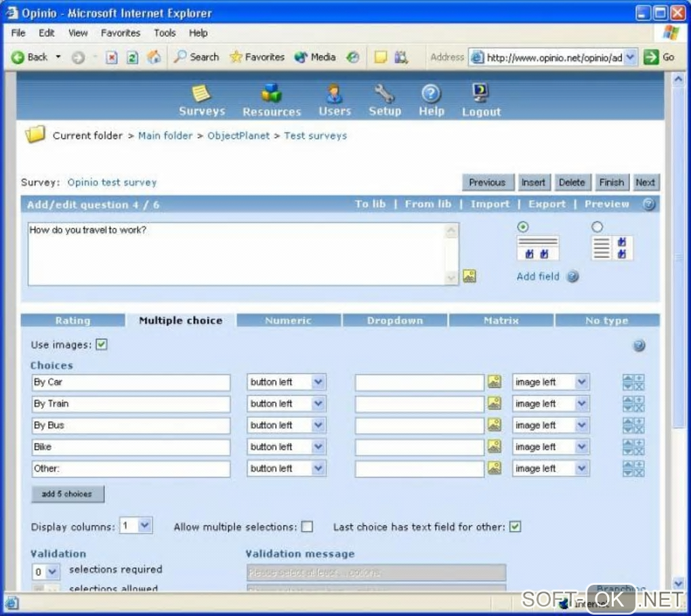Switch to the Matrix tab
This screenshot has height=616, width=691.
[501, 321]
